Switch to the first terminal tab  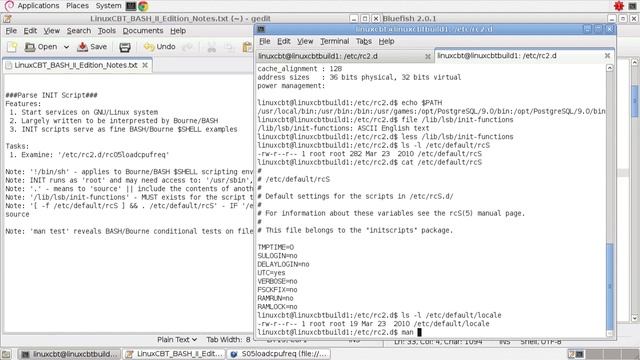point(343,56)
